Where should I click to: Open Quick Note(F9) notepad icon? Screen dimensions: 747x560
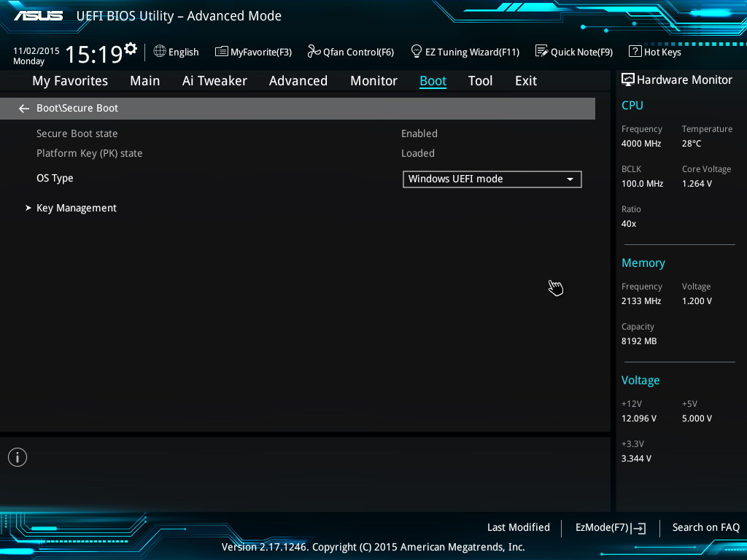click(541, 52)
